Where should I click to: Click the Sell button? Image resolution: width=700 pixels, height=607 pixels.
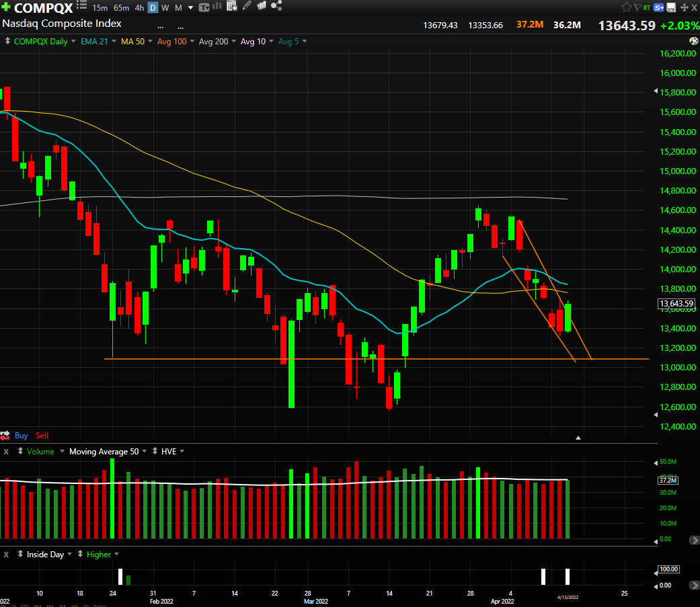[x=42, y=436]
